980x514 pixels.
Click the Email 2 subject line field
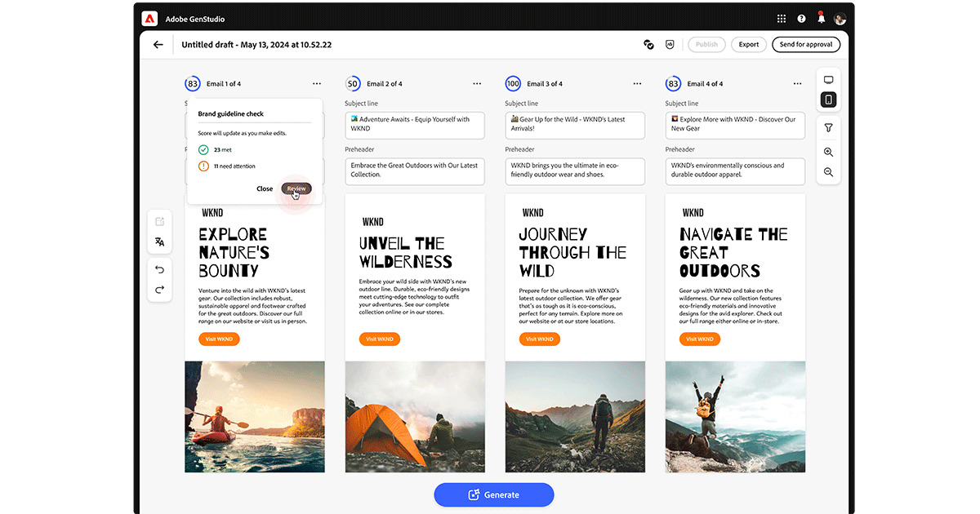click(415, 124)
